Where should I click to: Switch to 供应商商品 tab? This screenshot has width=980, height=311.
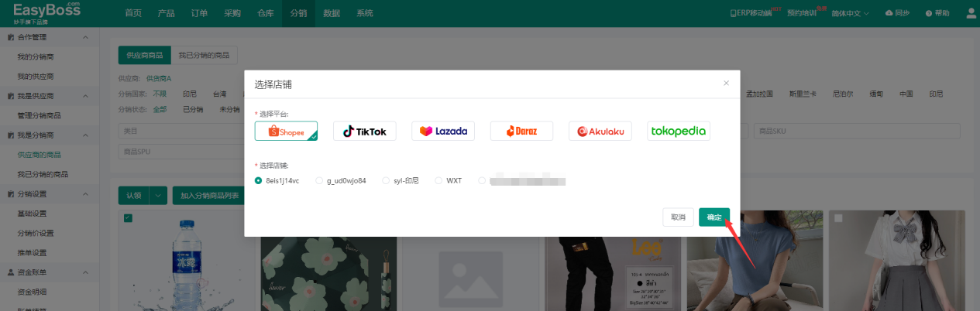tap(145, 56)
